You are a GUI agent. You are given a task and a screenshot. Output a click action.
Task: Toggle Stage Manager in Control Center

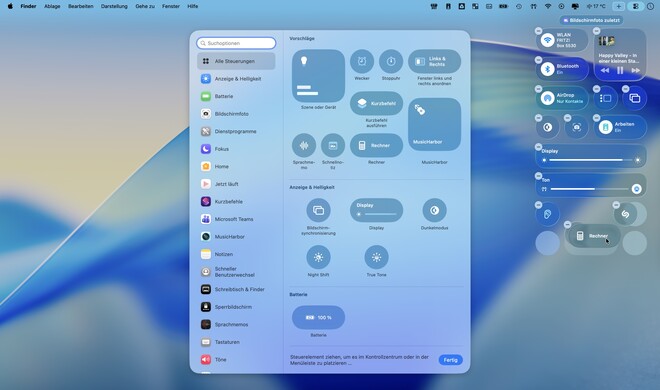pos(605,98)
